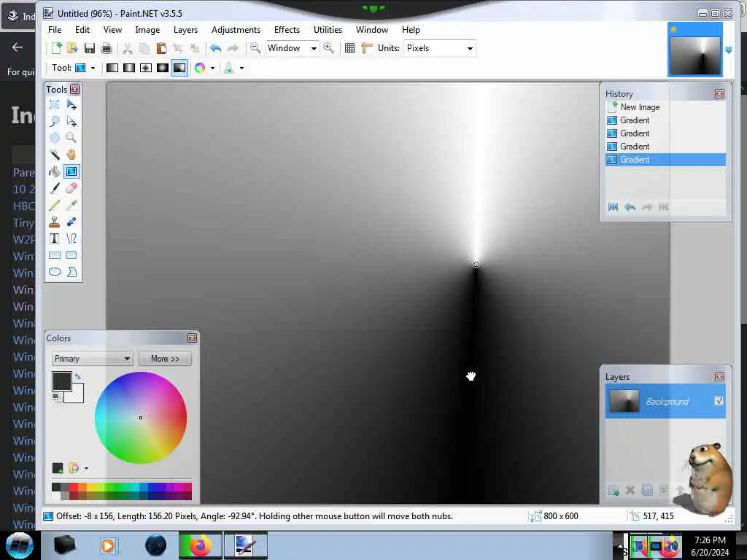The image size is (747, 560).
Task: Select the Magic Wand tool
Action: (x=54, y=155)
